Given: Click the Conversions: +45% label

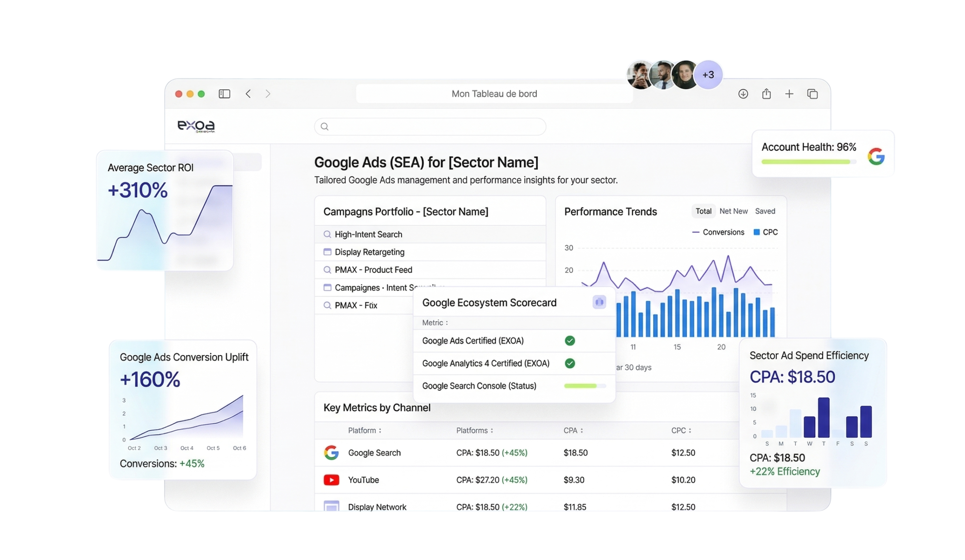Looking at the screenshot, I should pyautogui.click(x=162, y=463).
